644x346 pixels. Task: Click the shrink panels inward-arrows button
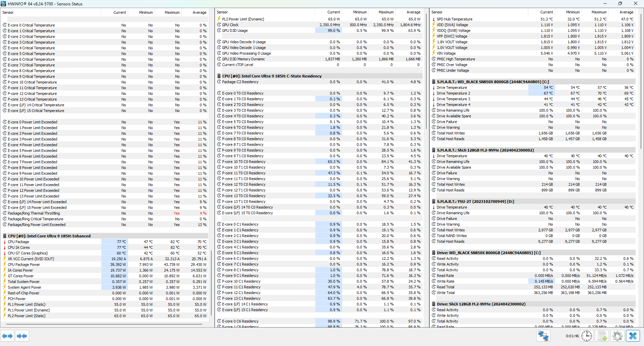click(22, 336)
